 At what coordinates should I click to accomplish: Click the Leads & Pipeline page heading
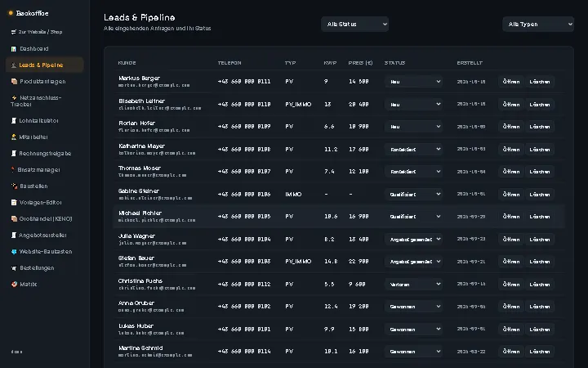click(x=139, y=17)
